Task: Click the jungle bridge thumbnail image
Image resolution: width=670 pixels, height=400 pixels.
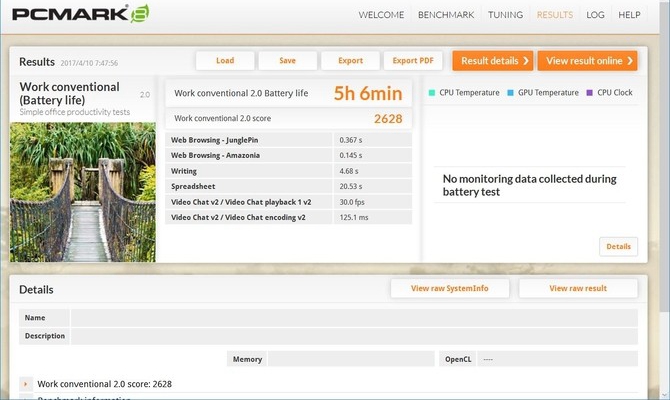Action: click(82, 192)
